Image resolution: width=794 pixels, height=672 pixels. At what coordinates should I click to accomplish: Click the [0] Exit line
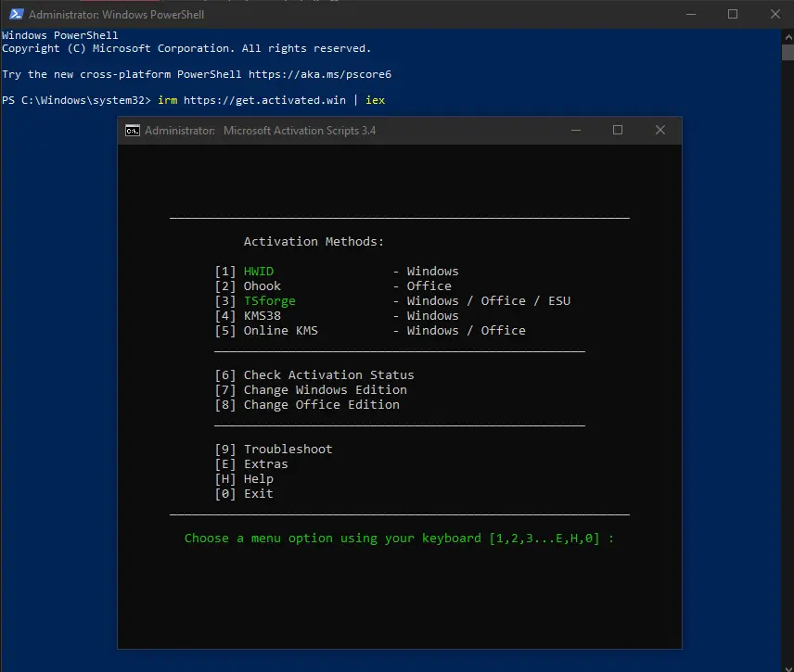coord(244,494)
